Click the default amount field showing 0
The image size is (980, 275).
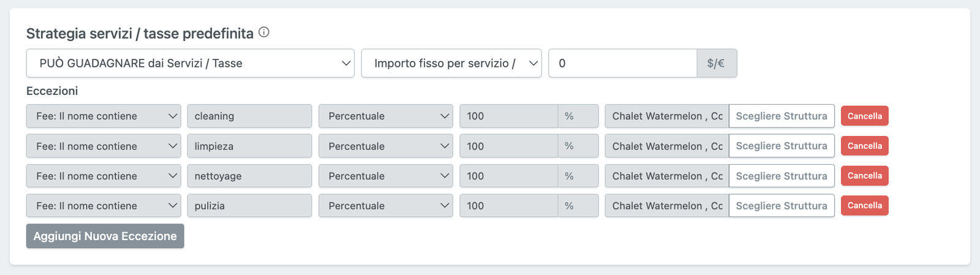coord(622,63)
